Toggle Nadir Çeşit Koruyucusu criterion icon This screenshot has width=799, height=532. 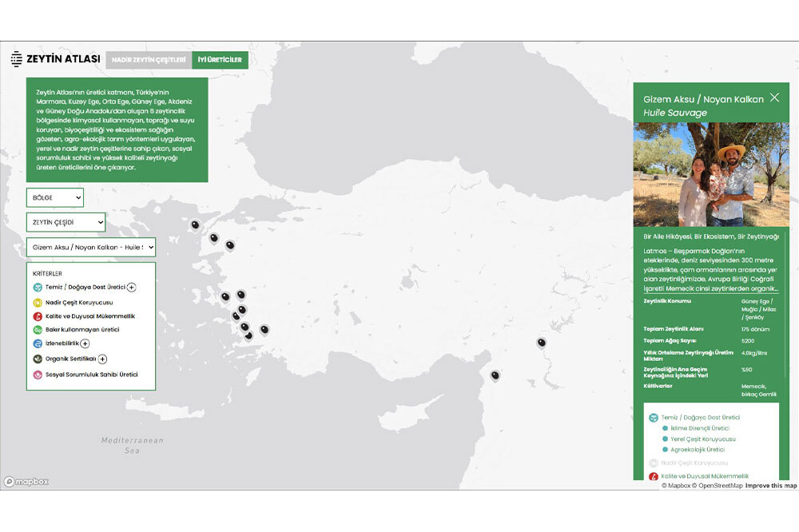[x=38, y=302]
